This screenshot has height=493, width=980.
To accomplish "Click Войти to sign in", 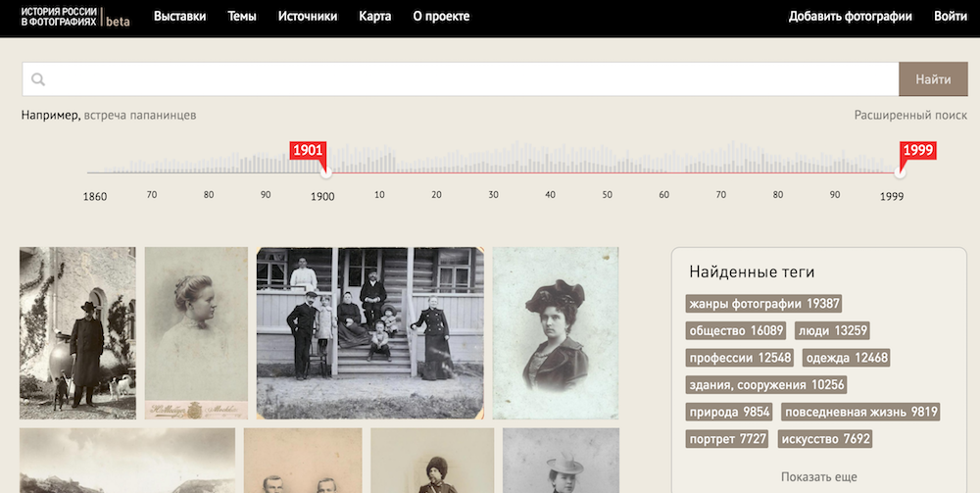I will [950, 17].
